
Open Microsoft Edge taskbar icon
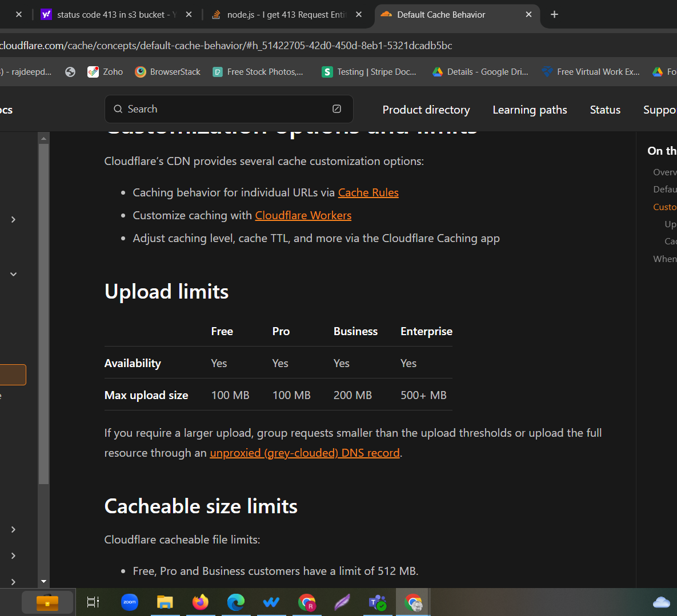tap(236, 602)
